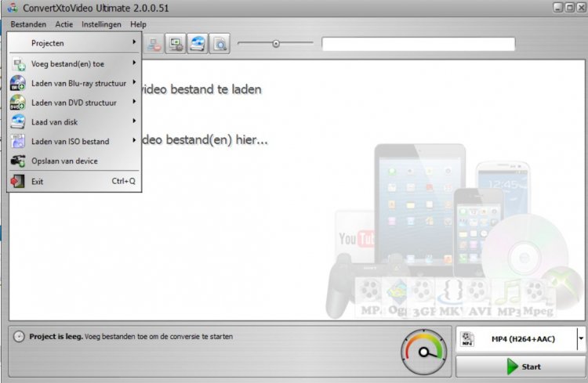This screenshot has height=383, width=588.
Task: Click the toolbar slider handle
Action: tap(275, 44)
